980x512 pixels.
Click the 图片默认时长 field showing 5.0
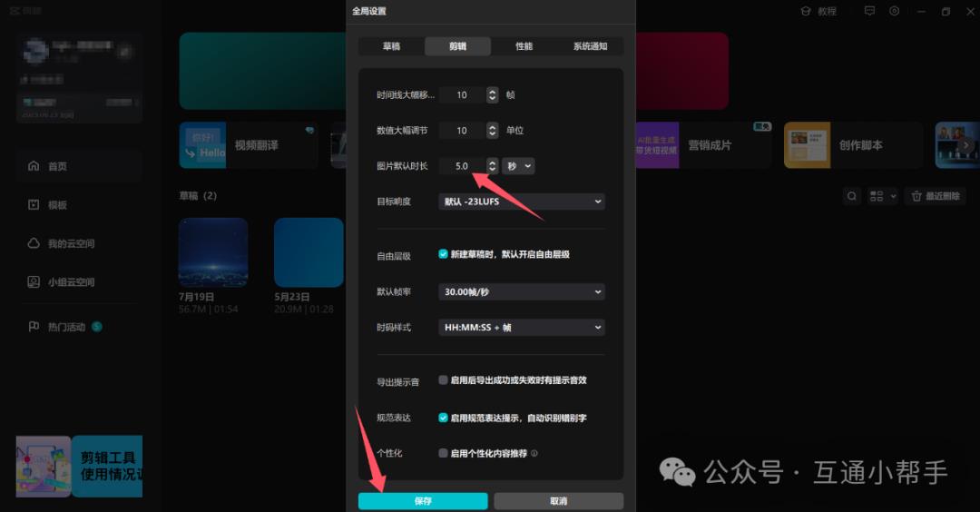(462, 166)
